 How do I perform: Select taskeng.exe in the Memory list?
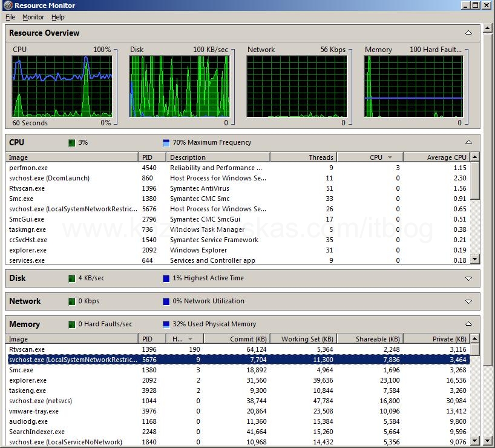pyautogui.click(x=238, y=390)
